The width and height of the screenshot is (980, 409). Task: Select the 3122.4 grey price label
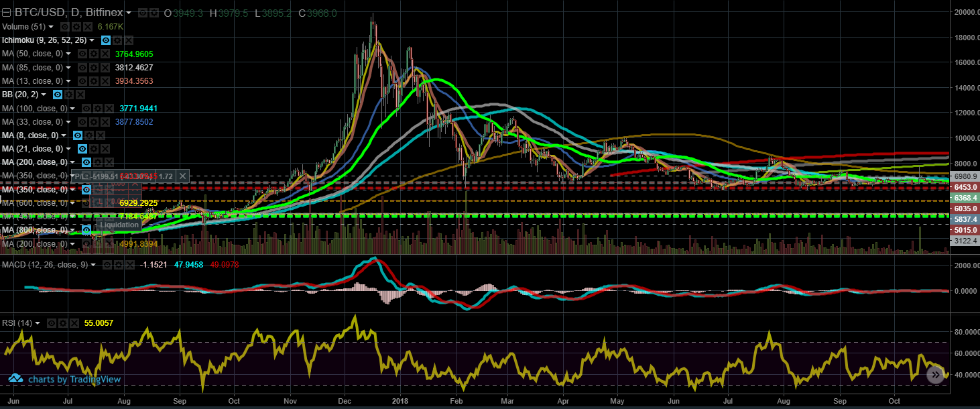point(966,241)
